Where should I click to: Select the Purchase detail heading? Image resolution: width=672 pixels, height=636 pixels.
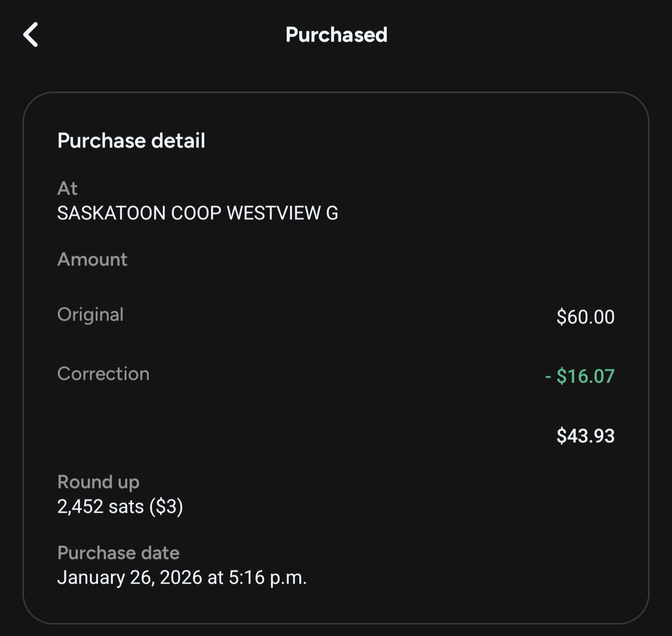(x=131, y=141)
